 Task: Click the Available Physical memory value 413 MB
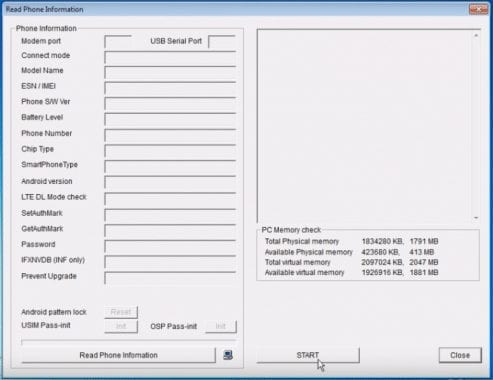422,252
